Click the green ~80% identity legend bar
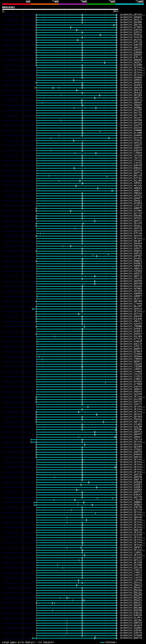Image resolution: width=146 pixels, height=644 pixels. click(101, 4)
